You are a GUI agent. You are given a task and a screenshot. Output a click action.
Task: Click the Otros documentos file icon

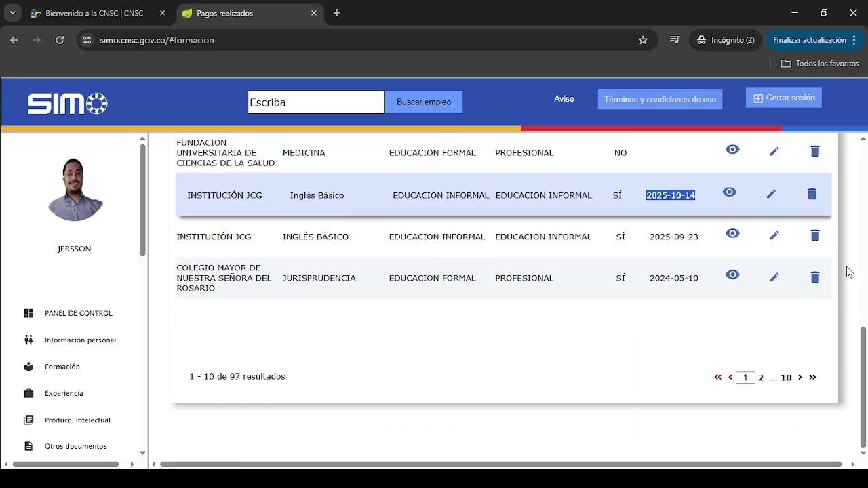(x=28, y=446)
